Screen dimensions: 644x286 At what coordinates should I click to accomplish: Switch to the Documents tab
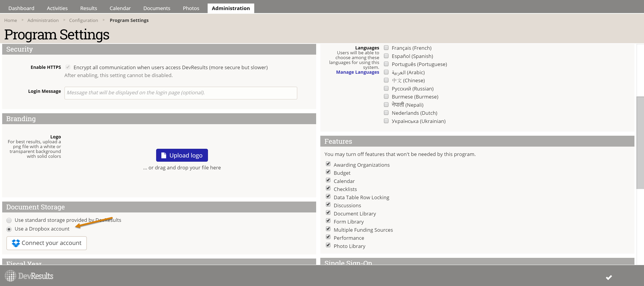[x=156, y=8]
